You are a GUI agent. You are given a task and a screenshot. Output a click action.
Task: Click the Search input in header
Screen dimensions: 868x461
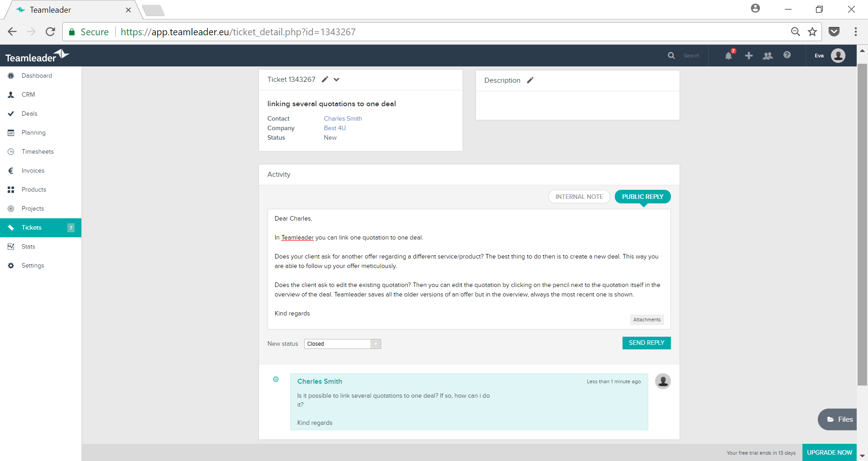tap(692, 56)
